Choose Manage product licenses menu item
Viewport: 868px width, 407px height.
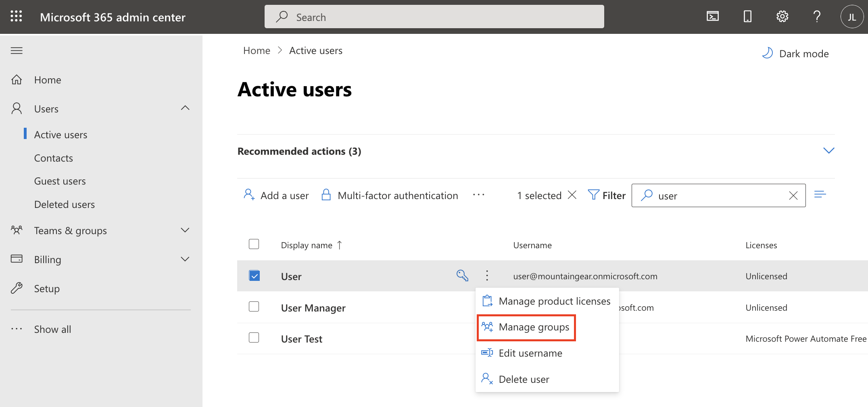coord(547,301)
